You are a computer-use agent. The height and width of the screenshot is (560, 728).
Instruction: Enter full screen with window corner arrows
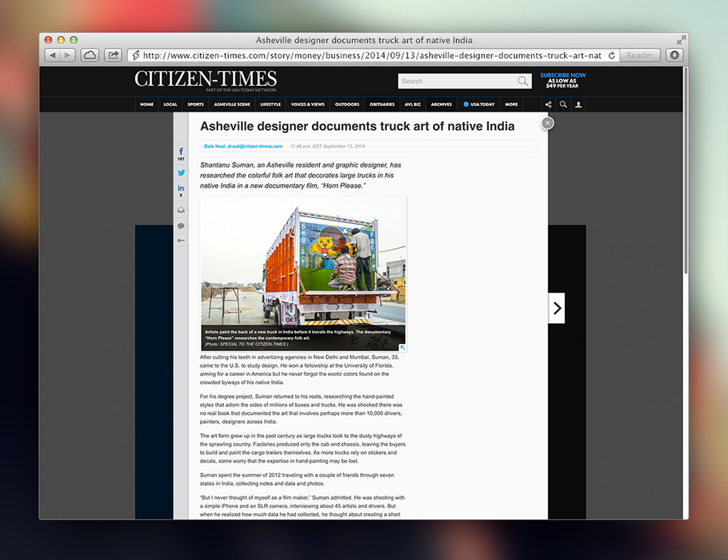pyautogui.click(x=680, y=41)
